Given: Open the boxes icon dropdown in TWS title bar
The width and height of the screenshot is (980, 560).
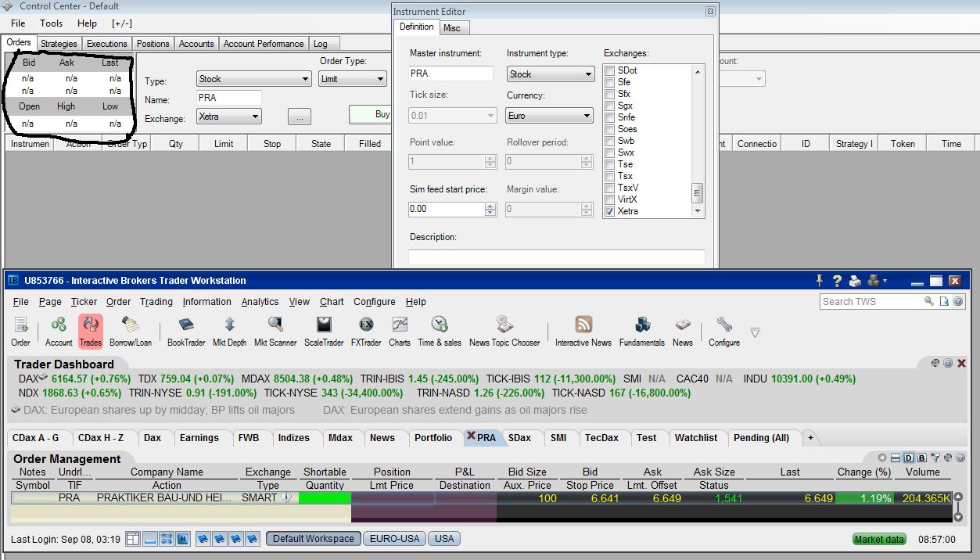Looking at the screenshot, I should coord(877,281).
